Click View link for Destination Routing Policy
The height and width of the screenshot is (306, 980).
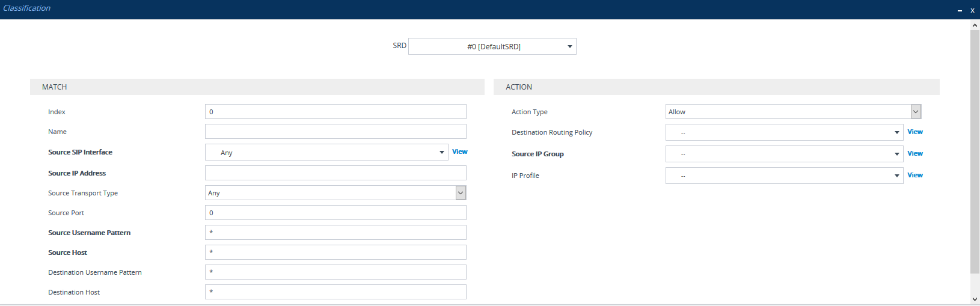click(x=914, y=132)
